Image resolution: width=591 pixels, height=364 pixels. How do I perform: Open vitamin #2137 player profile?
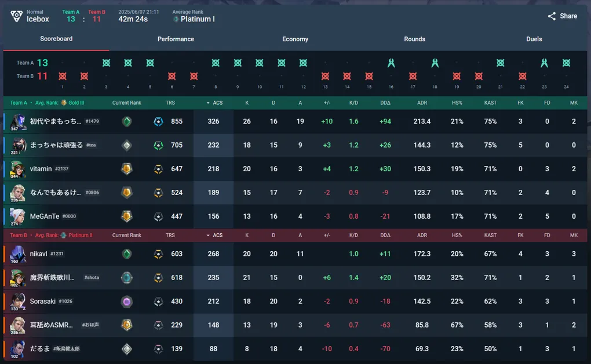tap(49, 168)
